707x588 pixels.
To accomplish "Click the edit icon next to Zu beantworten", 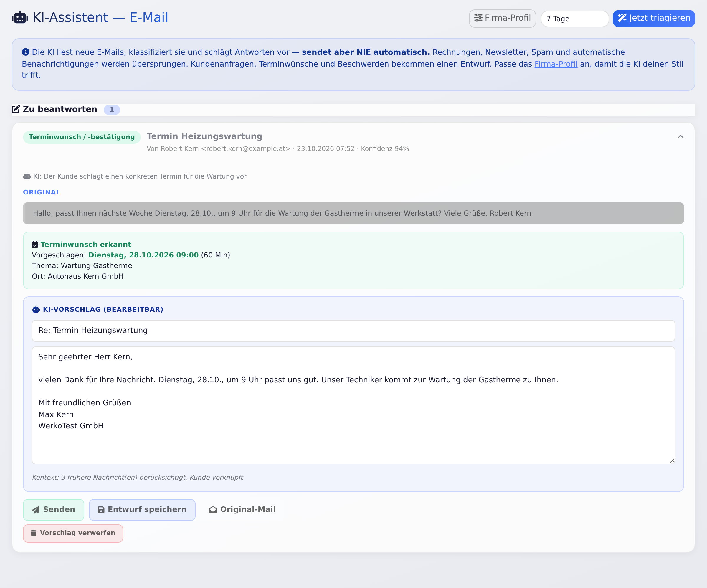I will click(x=16, y=109).
